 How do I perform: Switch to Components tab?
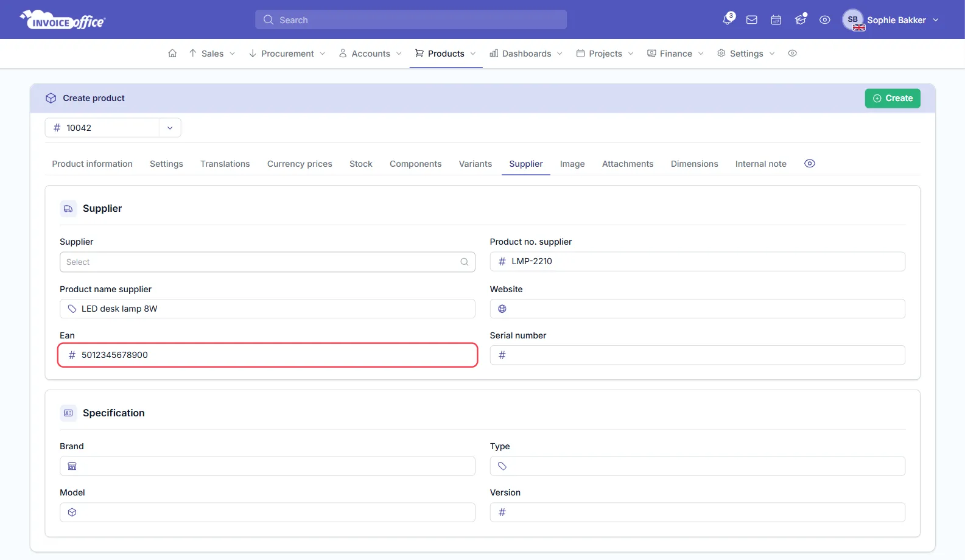(415, 164)
